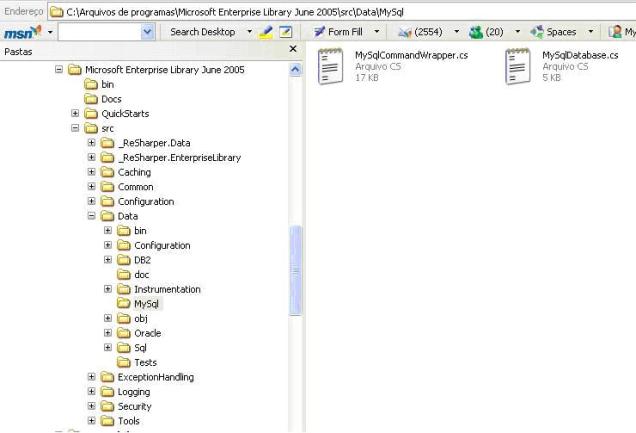Expand the Caching folder node
The image size is (636, 433).
pos(91,172)
